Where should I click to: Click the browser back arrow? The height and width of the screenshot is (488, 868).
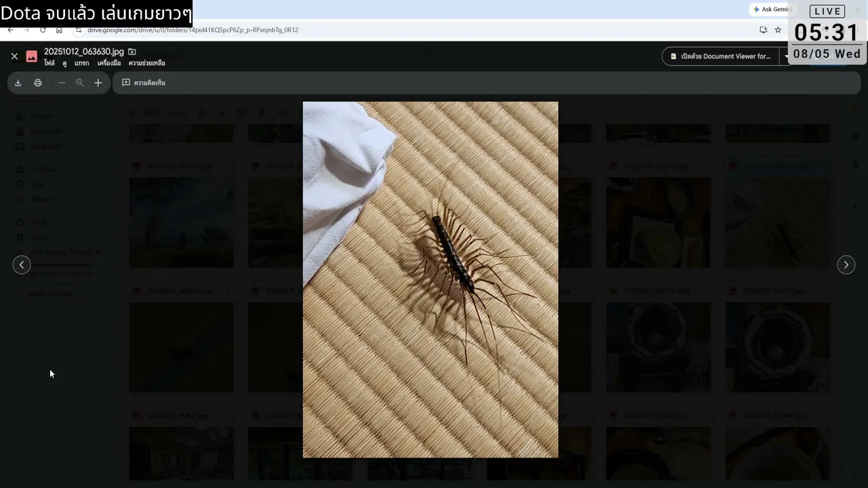pos(10,30)
